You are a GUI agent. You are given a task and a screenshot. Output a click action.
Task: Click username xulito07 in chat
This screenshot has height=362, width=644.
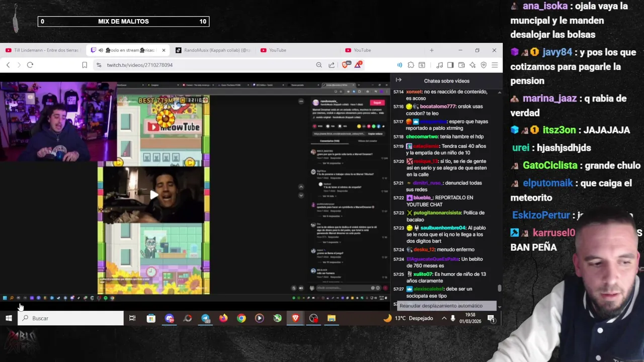(x=423, y=274)
